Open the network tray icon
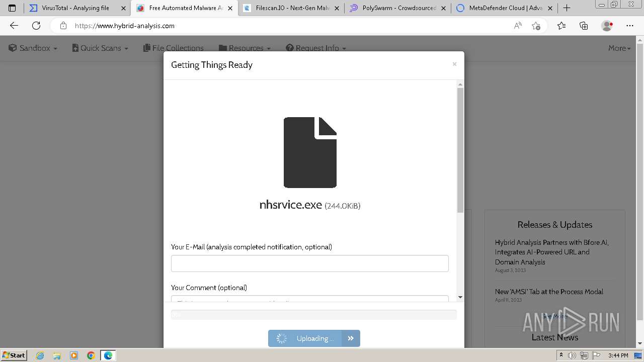This screenshot has height=362, width=644. click(584, 355)
